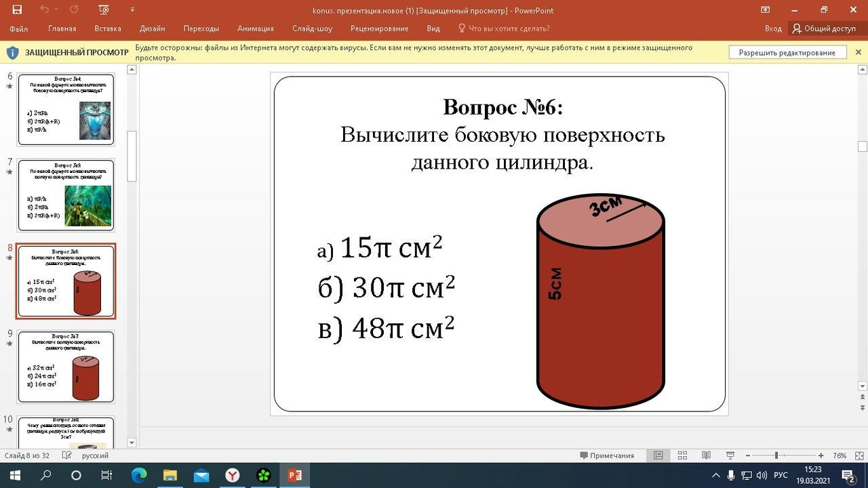
Task: Open the Рецензирование tab
Action: [379, 28]
